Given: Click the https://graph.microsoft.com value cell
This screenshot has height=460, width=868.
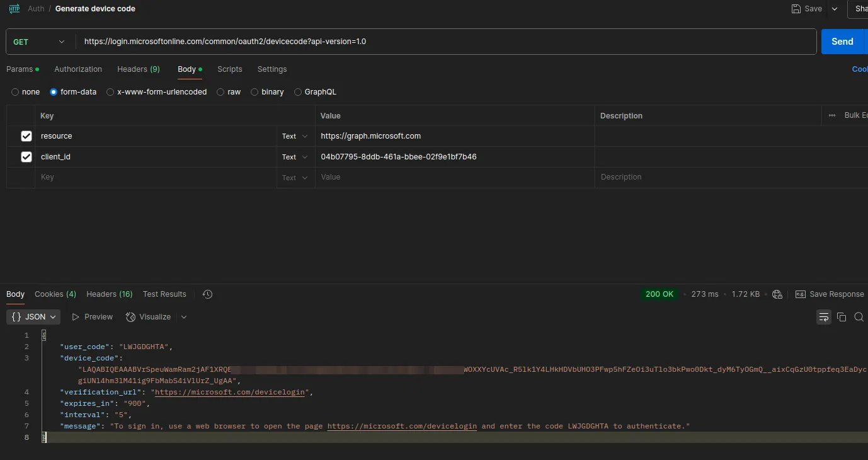Looking at the screenshot, I should click(x=455, y=136).
